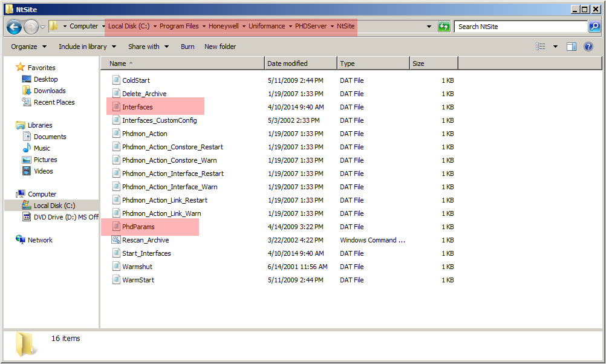Open the Help icon on the toolbar
Image resolution: width=606 pixels, height=364 pixels.
[587, 47]
